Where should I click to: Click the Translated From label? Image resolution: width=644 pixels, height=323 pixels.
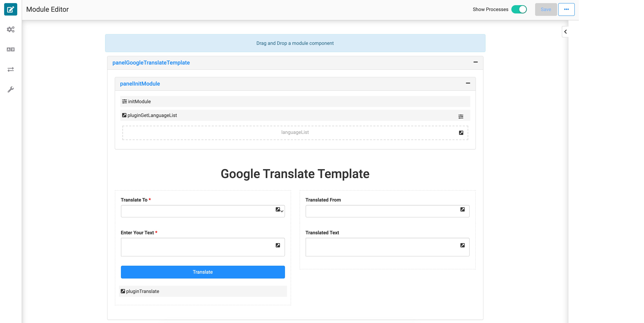click(x=323, y=200)
